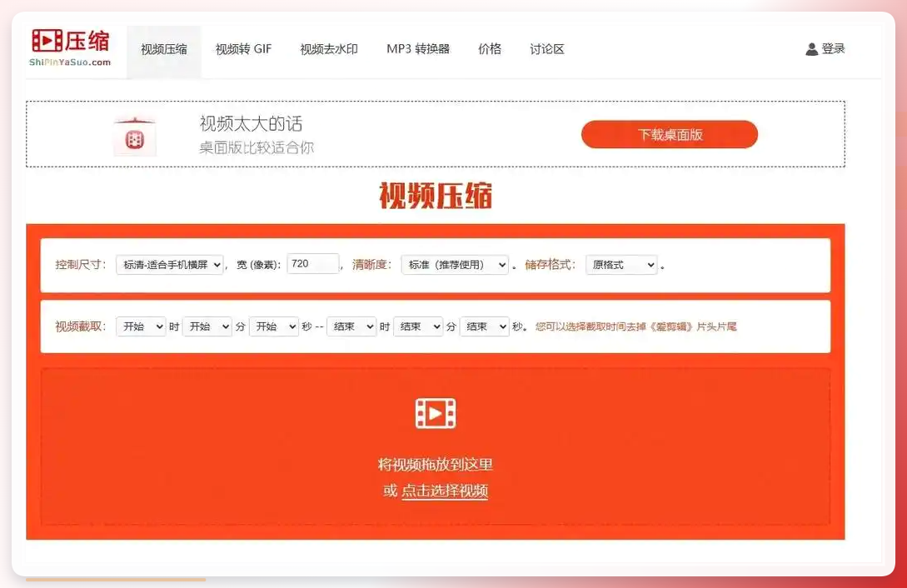Click the desktop app icon in the banner
Screen dimensions: 907x588
[x=135, y=137]
